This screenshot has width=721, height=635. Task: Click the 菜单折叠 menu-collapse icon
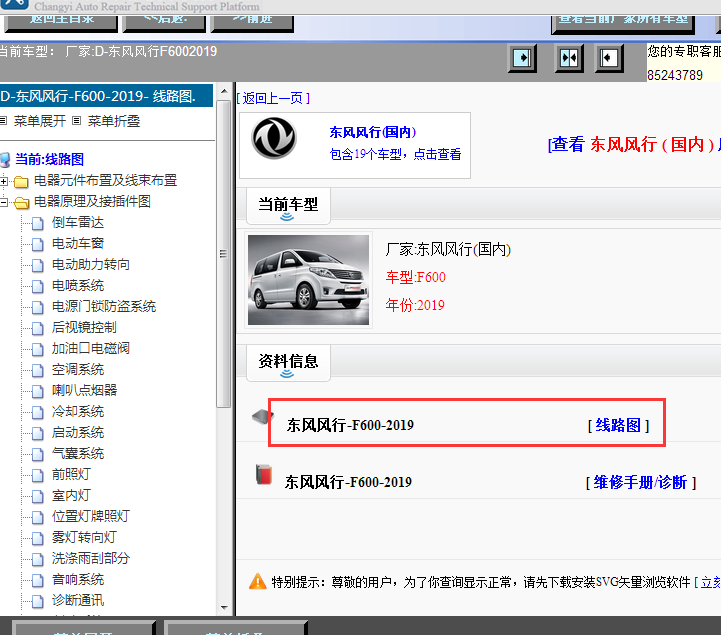(77, 121)
